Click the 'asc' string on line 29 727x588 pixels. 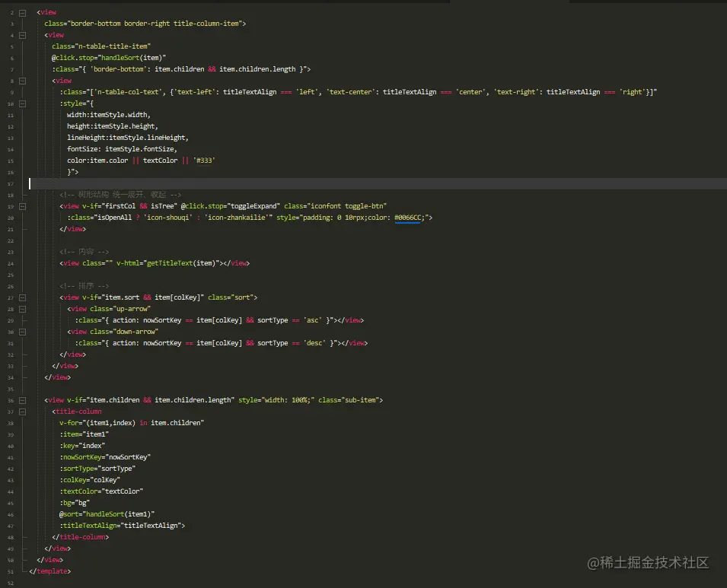point(313,320)
